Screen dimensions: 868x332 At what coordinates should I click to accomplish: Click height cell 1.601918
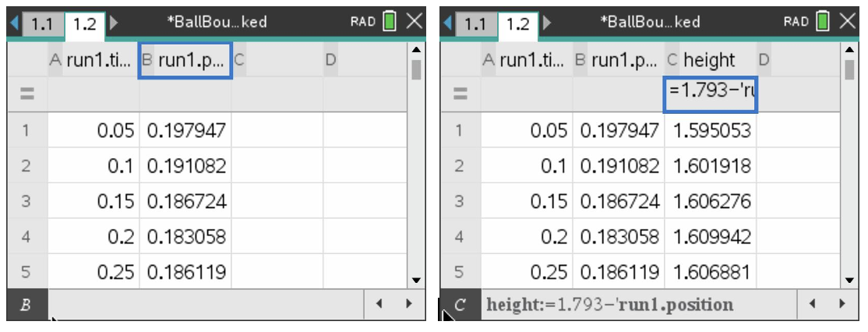[711, 165]
